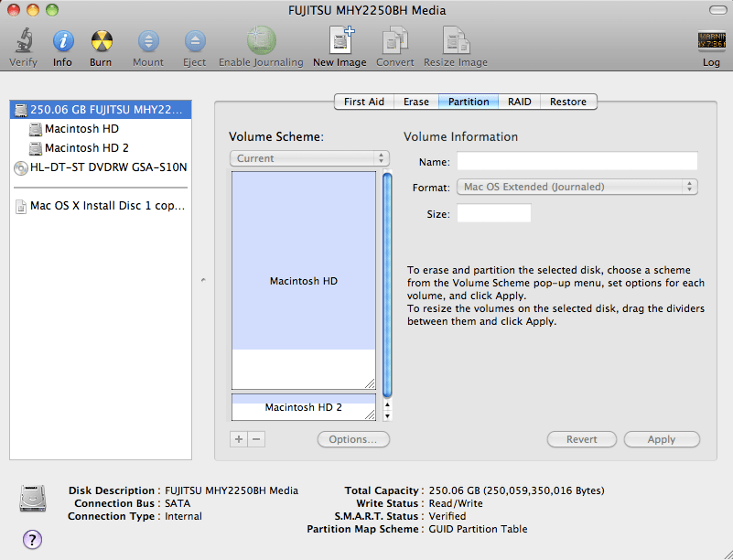The image size is (733, 560).
Task: Click the Burn toolbar icon
Action: [101, 40]
